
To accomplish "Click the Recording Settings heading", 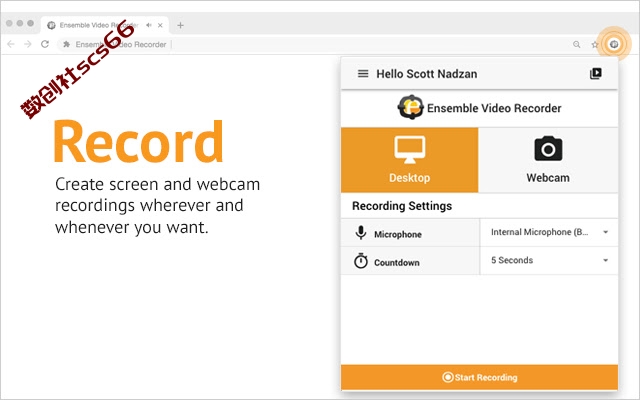I will [x=402, y=206].
